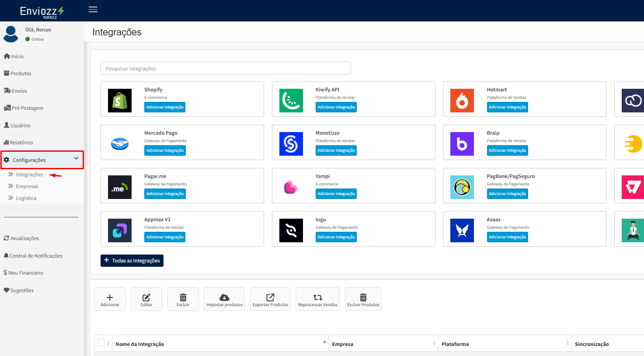
Task: Click the Mercado Pago handshake logo
Action: tap(120, 144)
